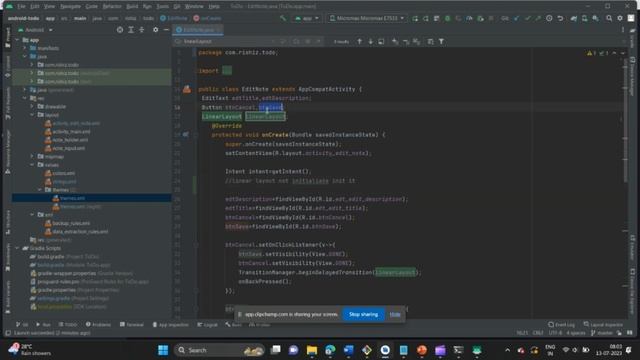Open the File menu
Viewport: 640px width, 360px height.
tap(21, 7)
